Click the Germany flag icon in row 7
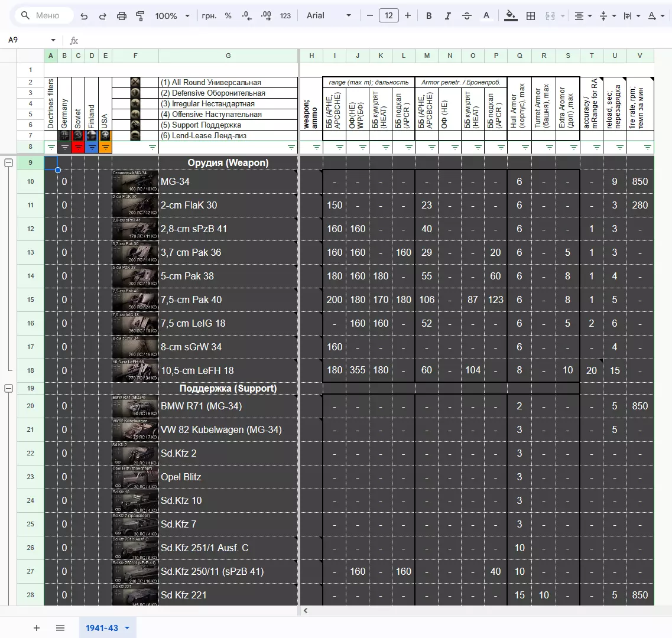The image size is (672, 638). click(64, 135)
